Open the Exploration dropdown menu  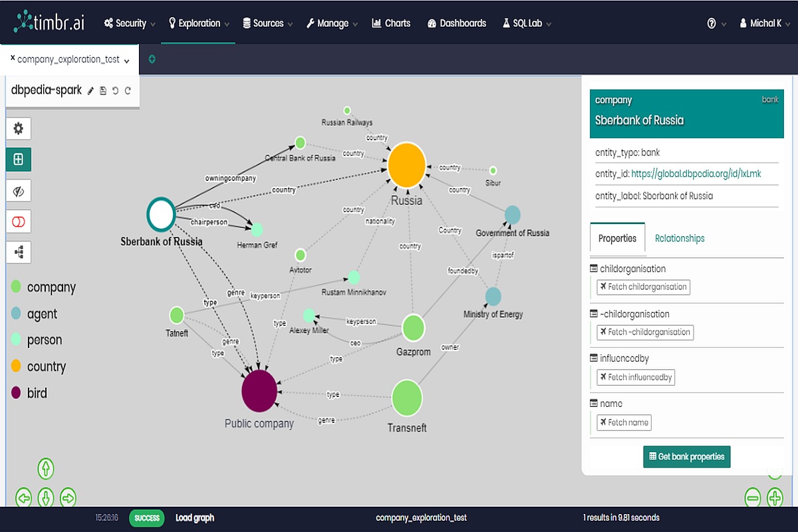[198, 23]
